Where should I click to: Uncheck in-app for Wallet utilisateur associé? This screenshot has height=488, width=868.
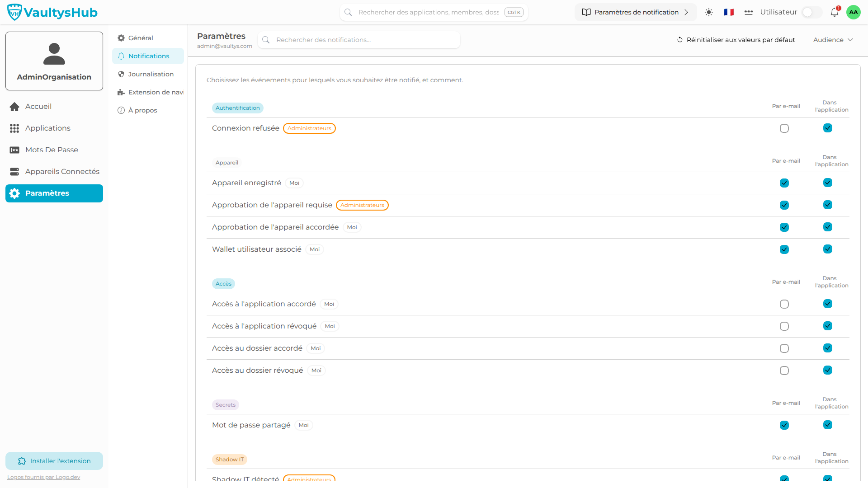(828, 249)
